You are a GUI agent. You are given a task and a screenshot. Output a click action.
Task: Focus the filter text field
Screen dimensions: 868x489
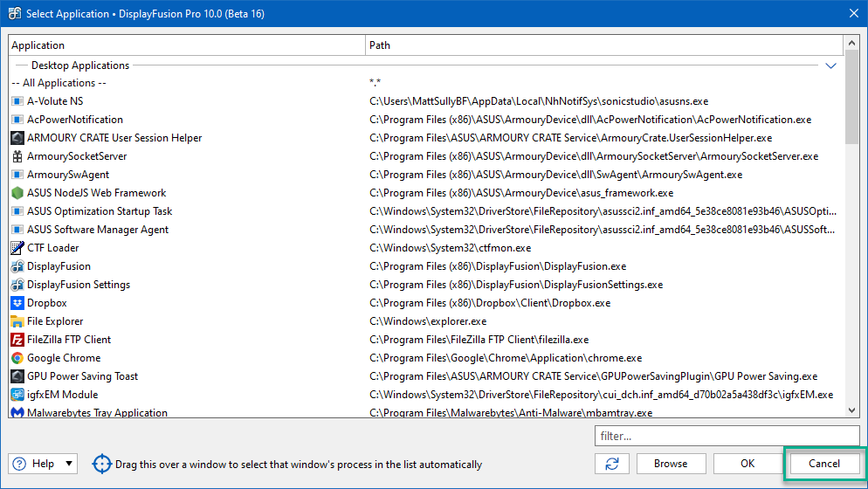(x=727, y=436)
